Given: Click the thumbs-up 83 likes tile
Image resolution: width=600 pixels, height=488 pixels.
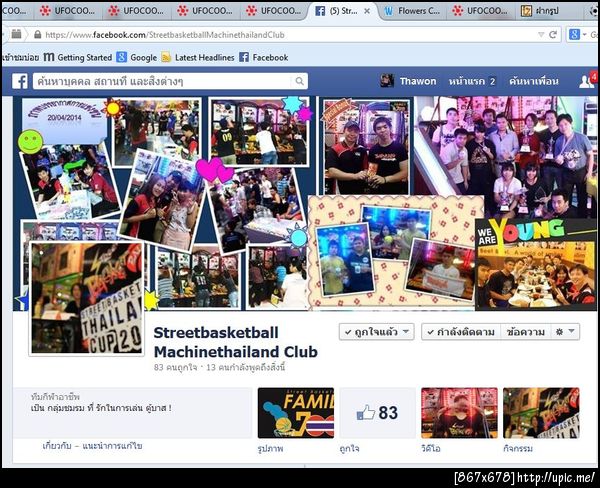Looking at the screenshot, I should click(x=377, y=413).
